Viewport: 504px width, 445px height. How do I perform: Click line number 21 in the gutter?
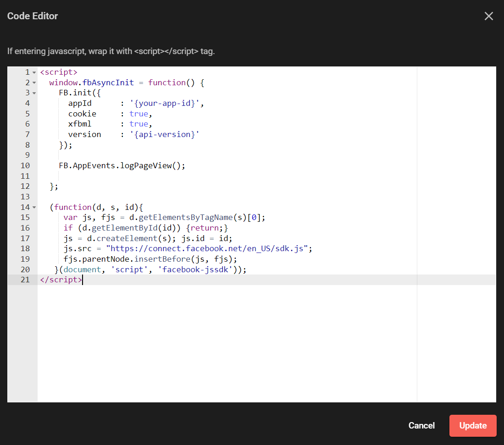pos(25,280)
